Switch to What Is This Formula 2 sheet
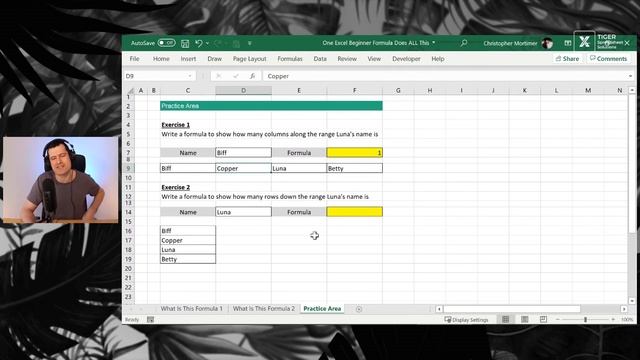Viewport: 640px width, 360px height. tap(264, 309)
